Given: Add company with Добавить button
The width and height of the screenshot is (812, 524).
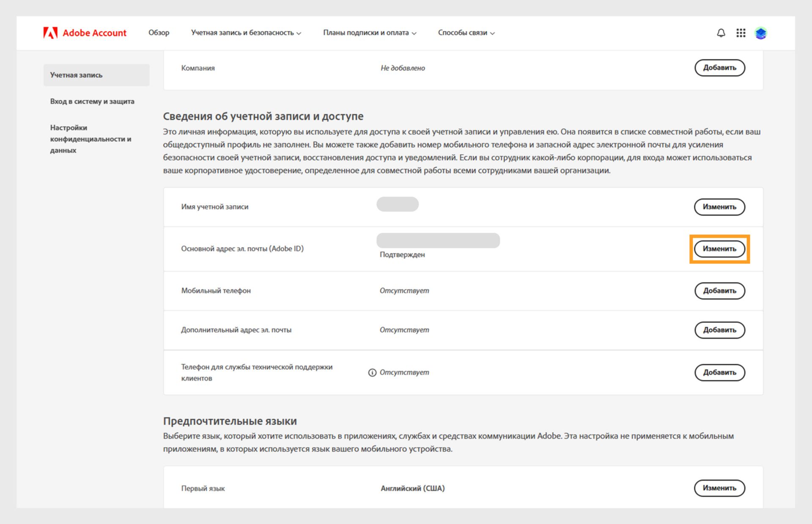Looking at the screenshot, I should tap(719, 68).
